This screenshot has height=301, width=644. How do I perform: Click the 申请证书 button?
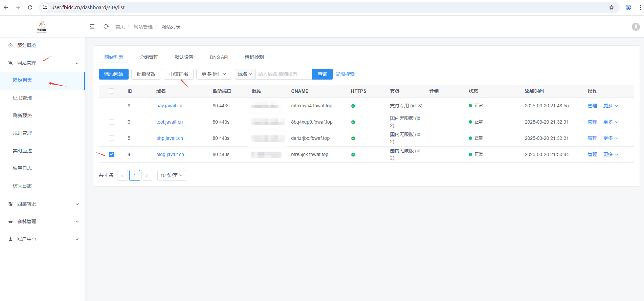pyautogui.click(x=179, y=74)
